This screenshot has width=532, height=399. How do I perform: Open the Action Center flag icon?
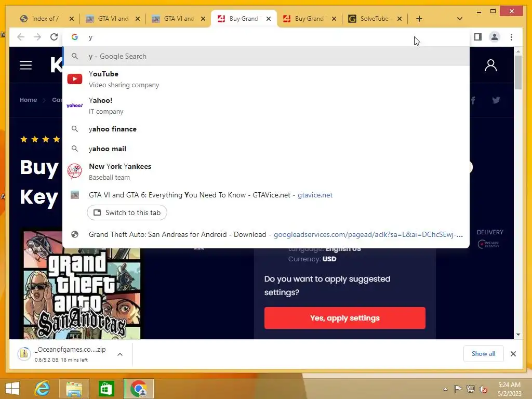point(458,389)
